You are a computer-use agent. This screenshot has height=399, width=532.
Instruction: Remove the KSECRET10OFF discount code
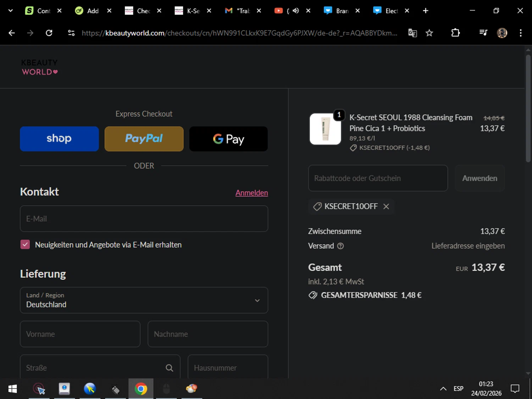click(x=386, y=206)
